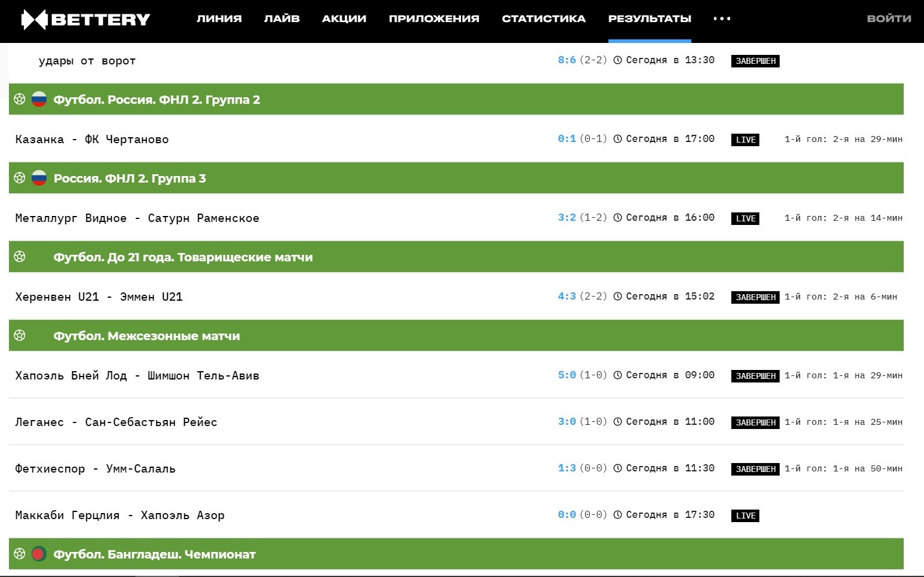
Task: Click score 1:3 in Фетхиеспор row
Action: [x=567, y=468]
